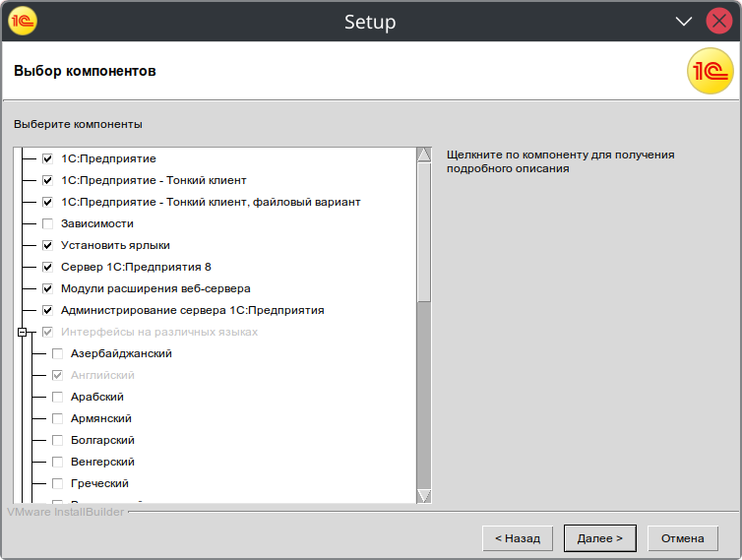742x560 pixels.
Task: Uncheck Сервер 1С:Предприятия 8 checkbox
Action: tap(47, 267)
